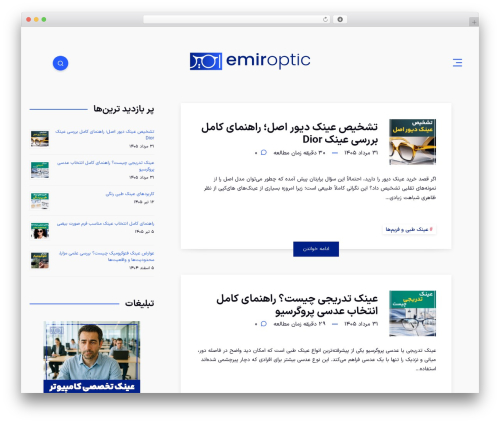Image resolution: width=500 pixels, height=423 pixels.
Task: Click third popular post thumbnail
Action: tap(40, 200)
